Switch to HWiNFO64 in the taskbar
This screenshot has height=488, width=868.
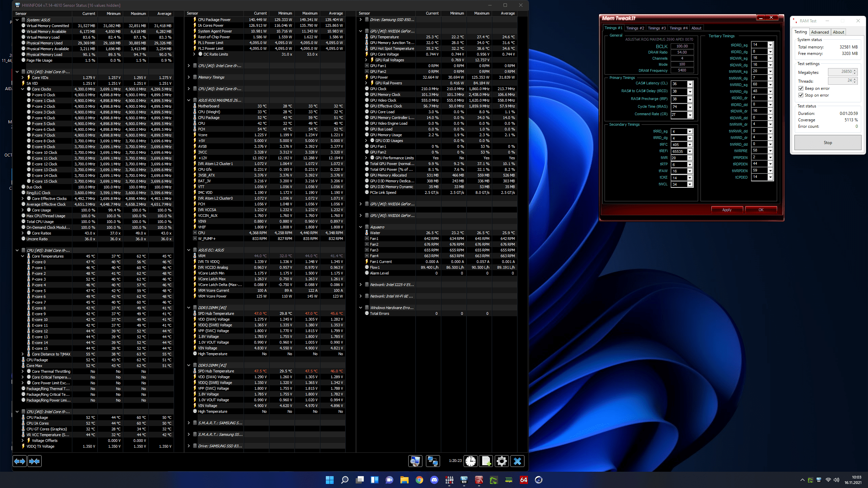click(464, 480)
